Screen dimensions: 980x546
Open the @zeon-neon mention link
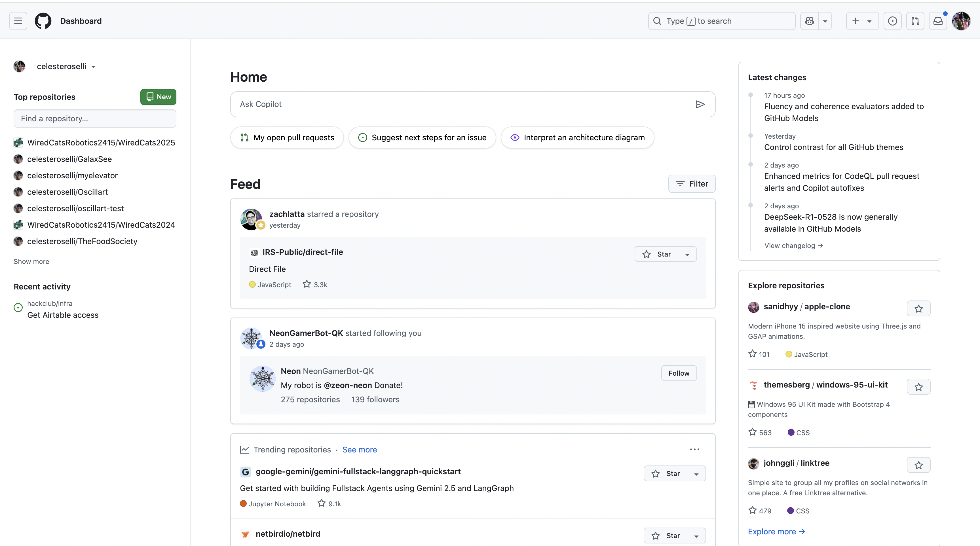348,385
